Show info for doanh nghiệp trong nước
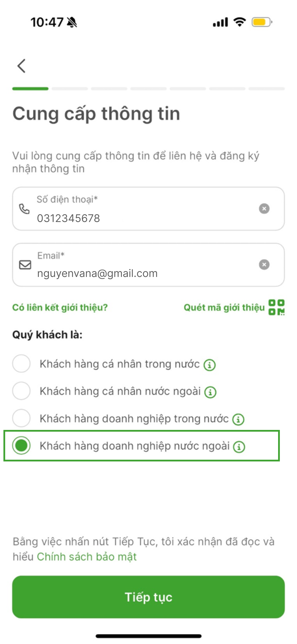297x644 pixels. (x=238, y=419)
